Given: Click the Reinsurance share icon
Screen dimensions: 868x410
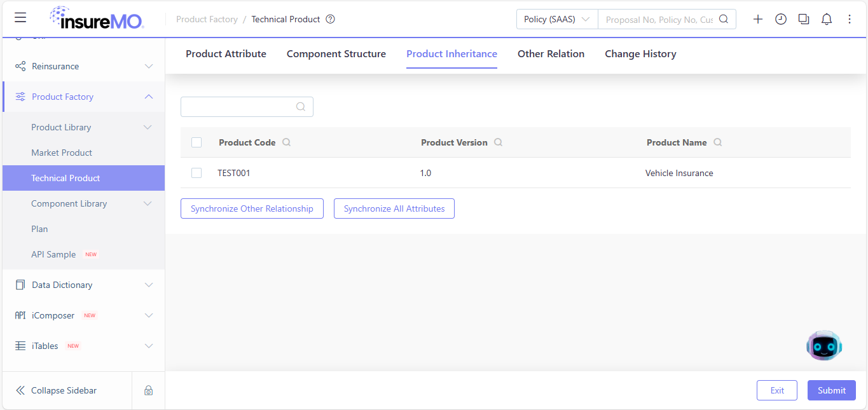Looking at the screenshot, I should tap(20, 66).
